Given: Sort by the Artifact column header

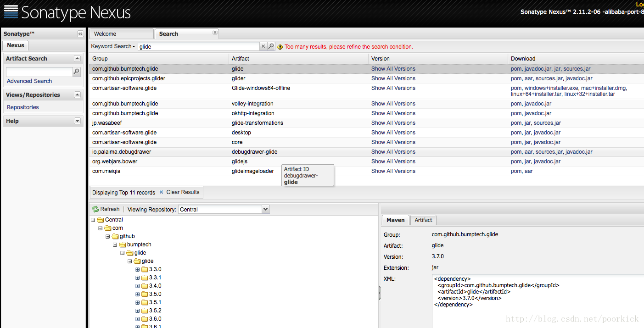Looking at the screenshot, I should tap(298, 59).
